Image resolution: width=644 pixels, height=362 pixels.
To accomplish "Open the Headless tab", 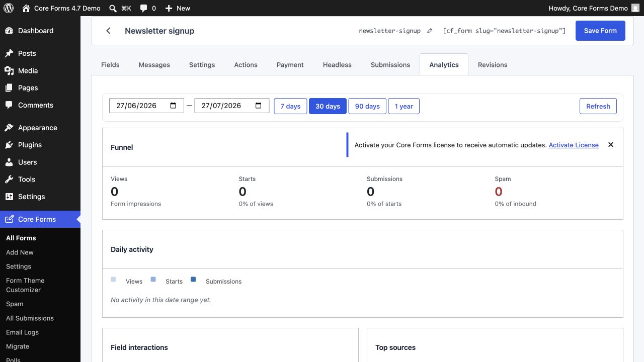I will click(337, 64).
